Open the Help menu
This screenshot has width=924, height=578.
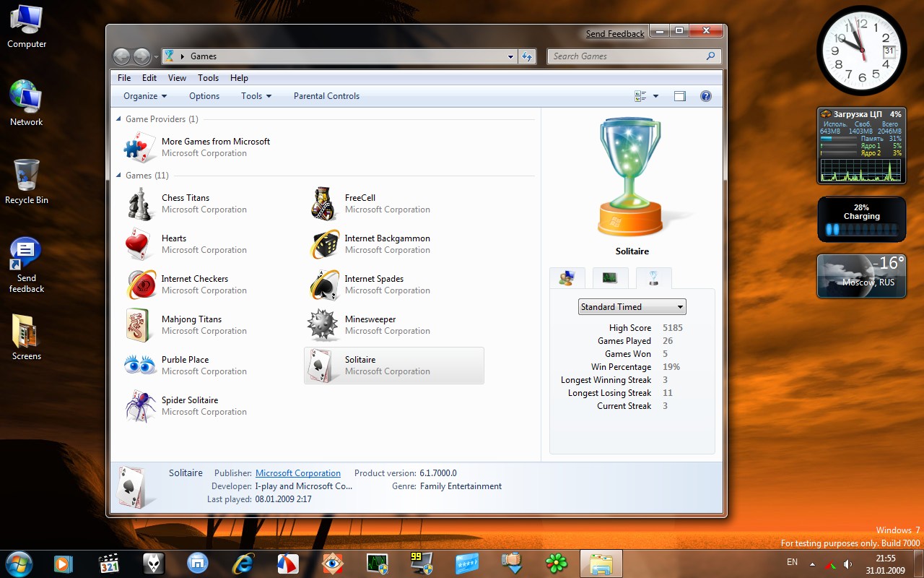click(x=239, y=78)
